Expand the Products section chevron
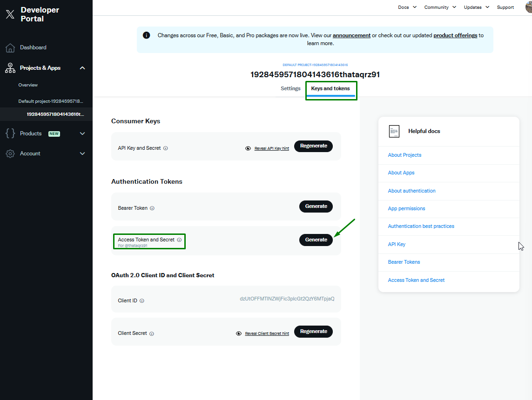The height and width of the screenshot is (400, 532). [82, 133]
